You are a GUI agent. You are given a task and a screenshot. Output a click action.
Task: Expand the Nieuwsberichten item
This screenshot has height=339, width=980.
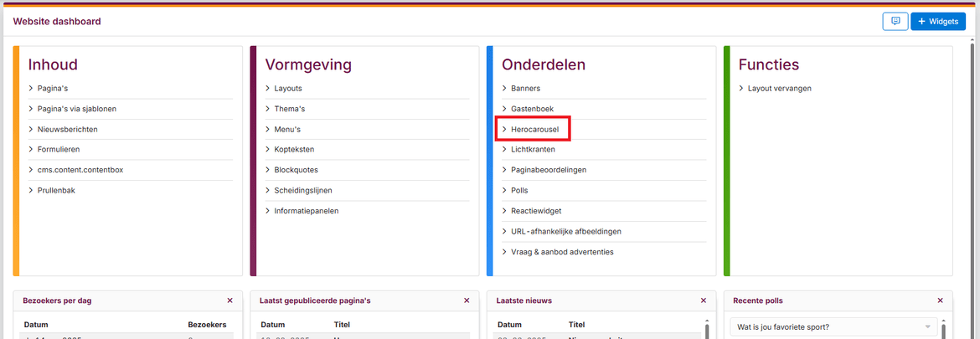point(67,130)
